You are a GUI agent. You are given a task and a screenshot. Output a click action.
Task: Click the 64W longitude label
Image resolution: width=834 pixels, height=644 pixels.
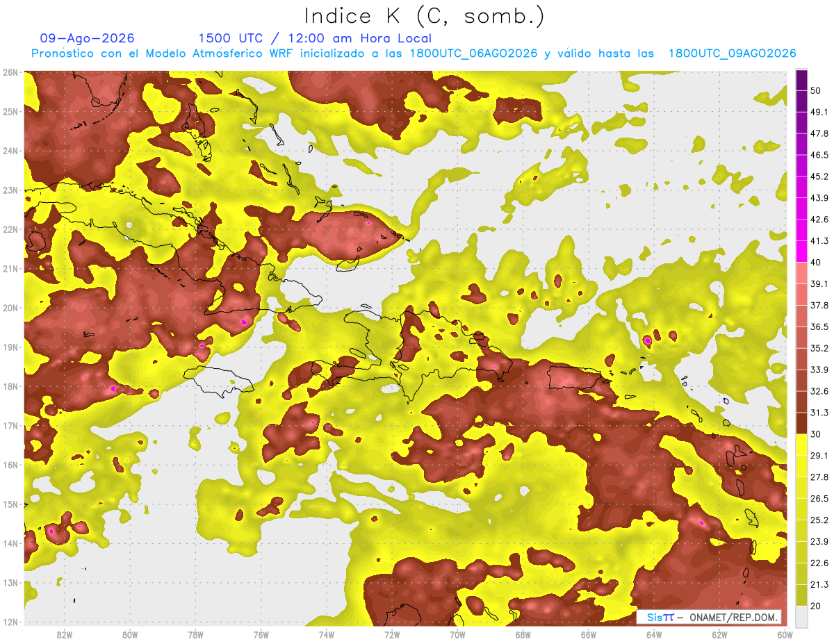coord(654,634)
